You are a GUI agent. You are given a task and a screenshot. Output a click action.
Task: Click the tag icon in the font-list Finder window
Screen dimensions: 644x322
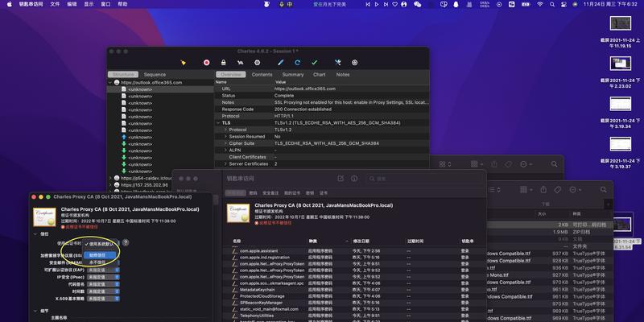pyautogui.click(x=557, y=190)
